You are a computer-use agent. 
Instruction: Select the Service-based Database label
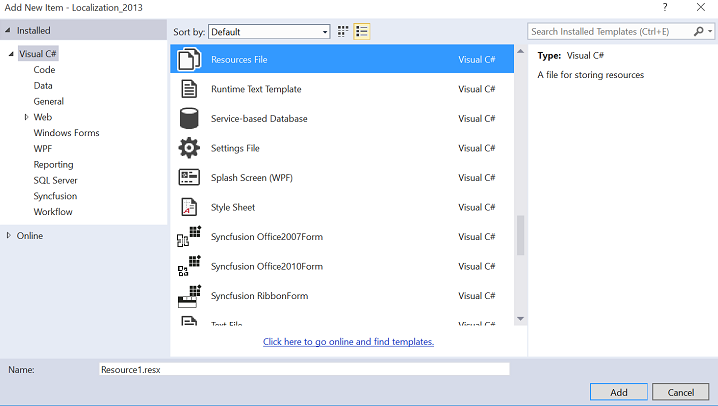(x=259, y=119)
